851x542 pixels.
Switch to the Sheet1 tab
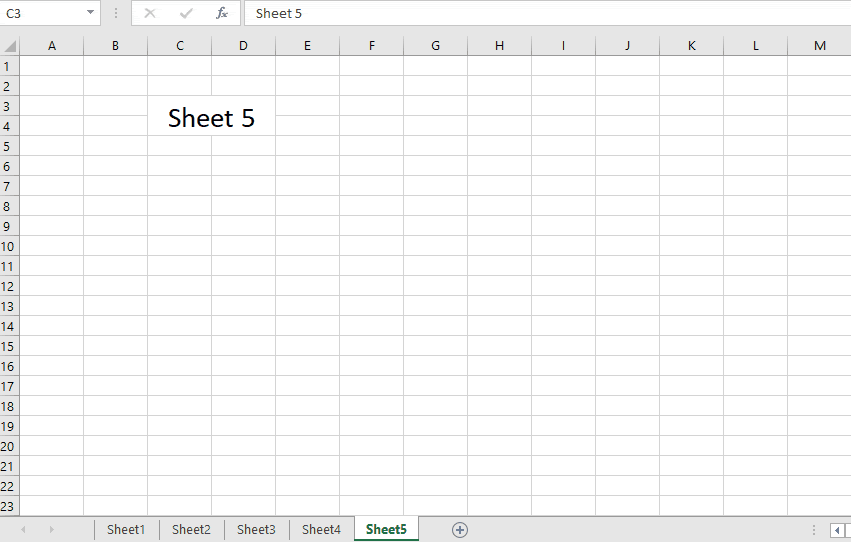(x=126, y=530)
